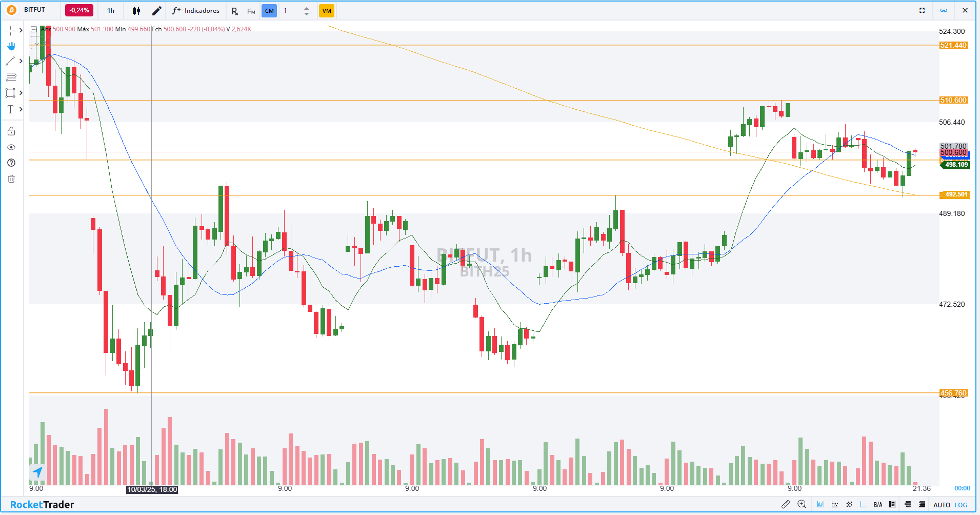Click the yellow VM button

click(327, 11)
